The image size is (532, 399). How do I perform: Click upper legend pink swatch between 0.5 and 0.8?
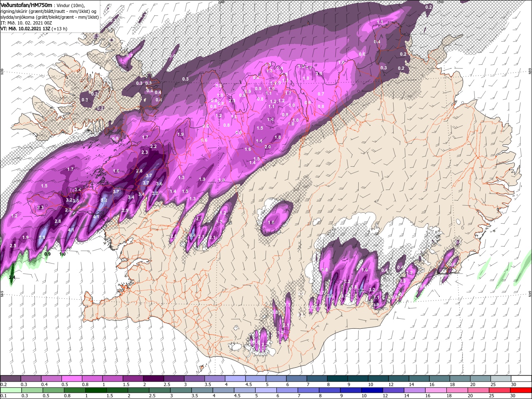tap(71, 379)
